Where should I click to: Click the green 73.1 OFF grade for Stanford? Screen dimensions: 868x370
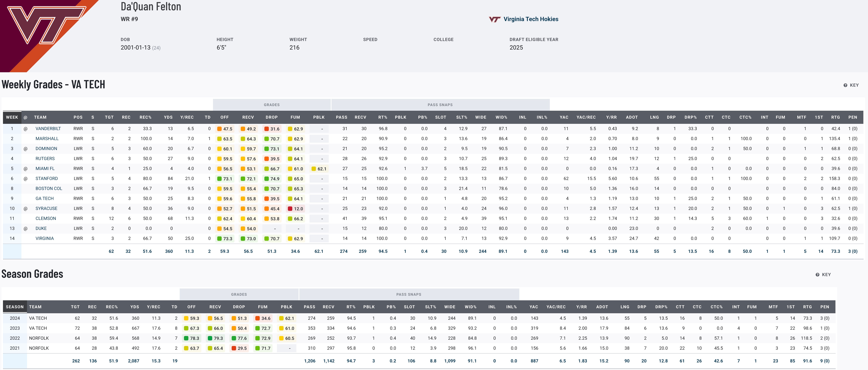tap(225, 179)
